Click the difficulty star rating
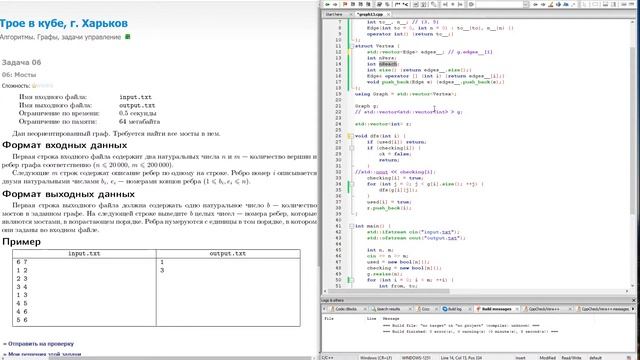 [x=42, y=86]
